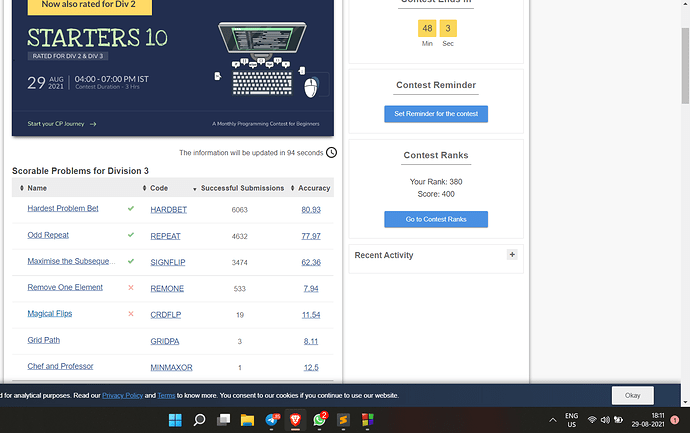Viewport: 690px width, 433px height.
Task: Open volume speaker tray icon
Action: [605, 420]
